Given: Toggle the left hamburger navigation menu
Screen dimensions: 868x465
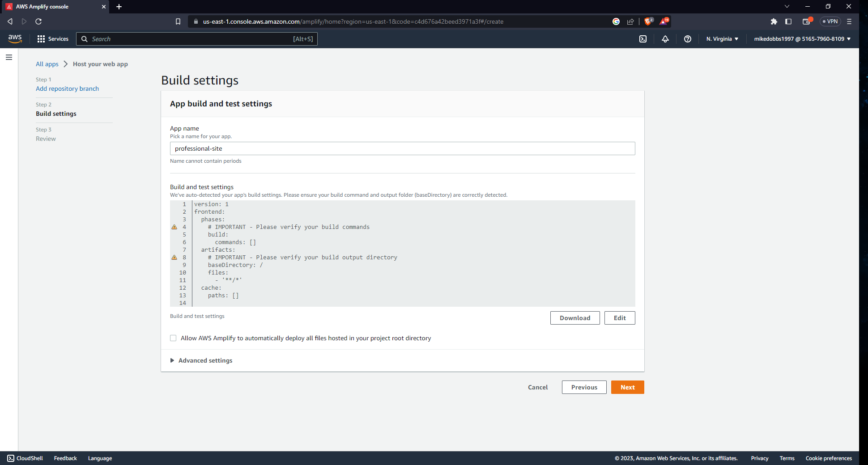Looking at the screenshot, I should coord(9,57).
